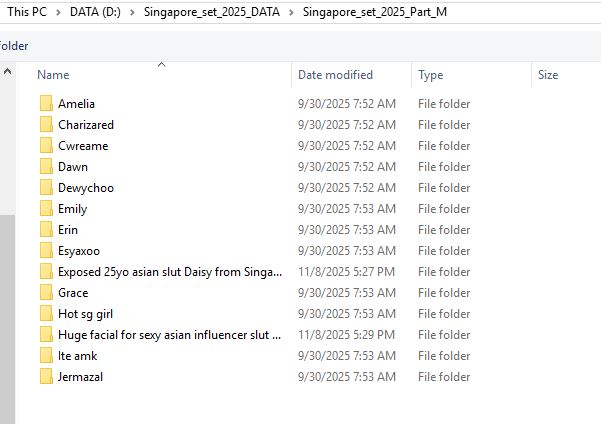Sort by the Type column header

point(430,75)
